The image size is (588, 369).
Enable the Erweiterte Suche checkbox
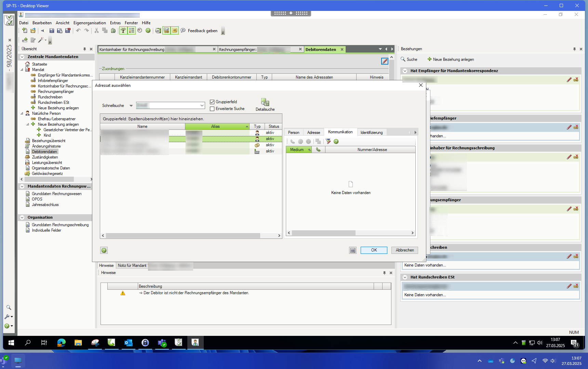tap(212, 109)
